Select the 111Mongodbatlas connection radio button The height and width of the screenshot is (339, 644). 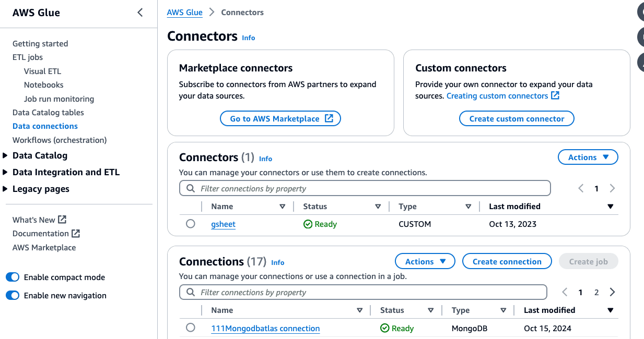click(191, 328)
